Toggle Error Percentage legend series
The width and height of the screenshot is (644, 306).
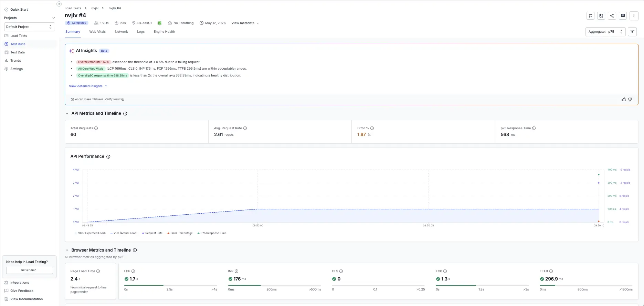pyautogui.click(x=180, y=233)
